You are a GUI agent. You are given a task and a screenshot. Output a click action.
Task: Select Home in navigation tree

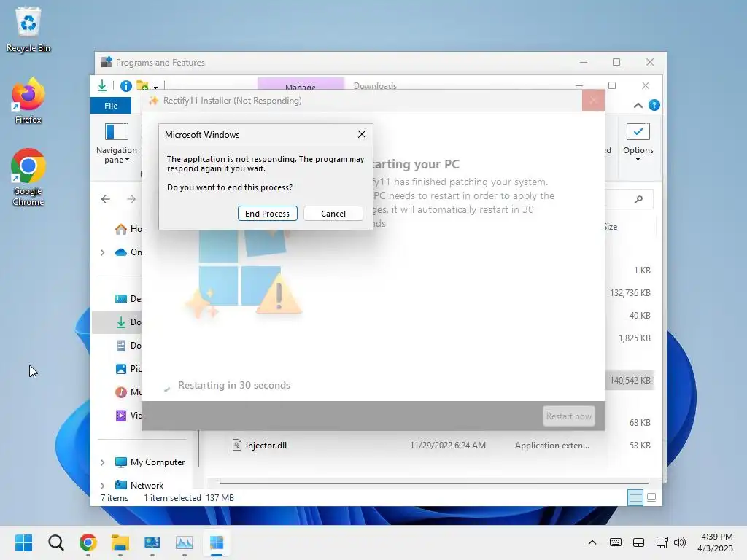click(x=128, y=229)
